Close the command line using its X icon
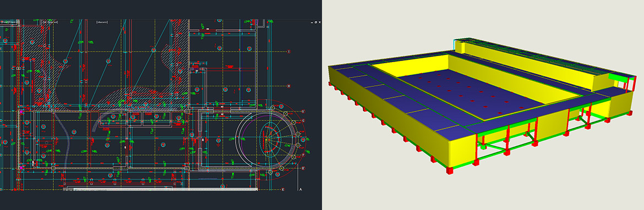The image size is (644, 210). (x=67, y=190)
